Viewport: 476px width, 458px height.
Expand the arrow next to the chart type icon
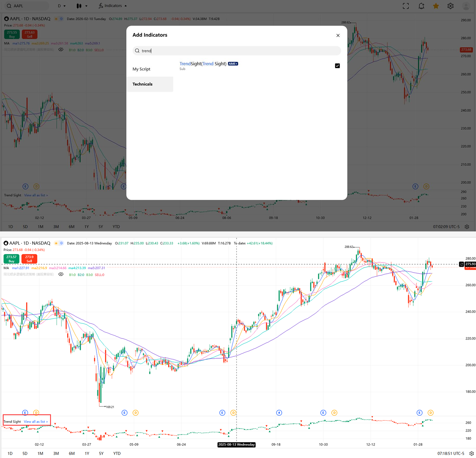(x=86, y=6)
